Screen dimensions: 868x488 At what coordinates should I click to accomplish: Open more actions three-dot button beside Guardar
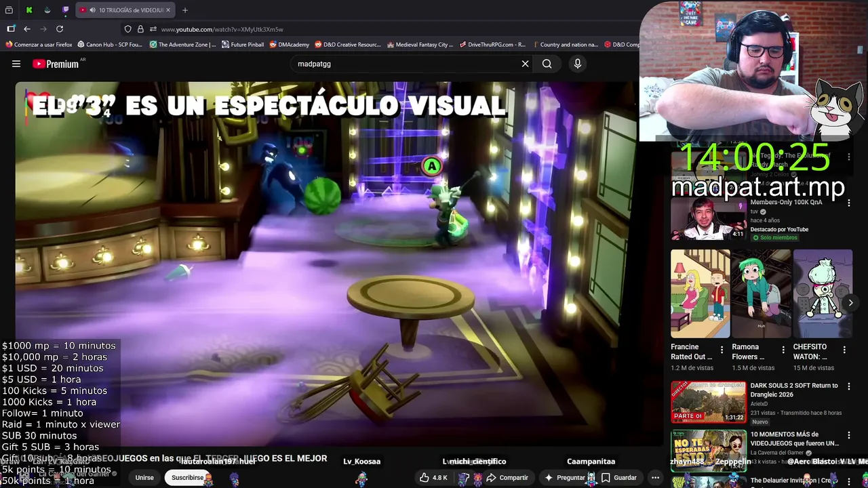pos(655,478)
